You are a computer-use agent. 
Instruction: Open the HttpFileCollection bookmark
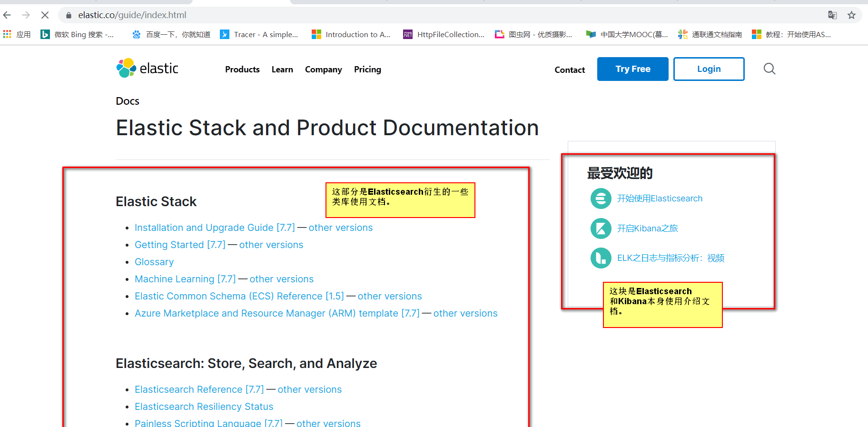tap(444, 34)
